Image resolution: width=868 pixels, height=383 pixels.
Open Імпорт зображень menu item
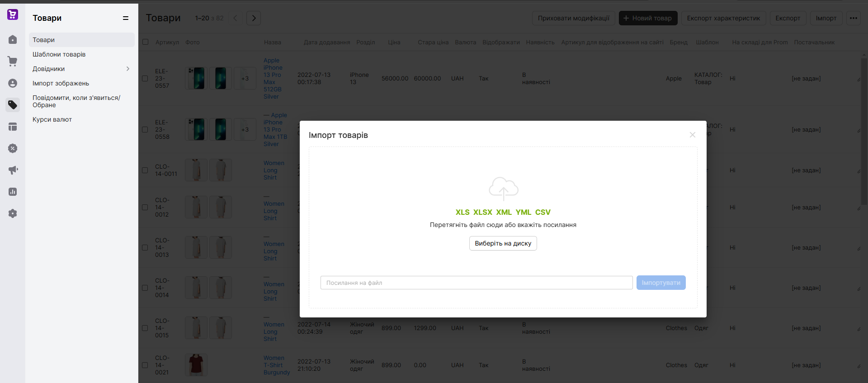[82, 83]
